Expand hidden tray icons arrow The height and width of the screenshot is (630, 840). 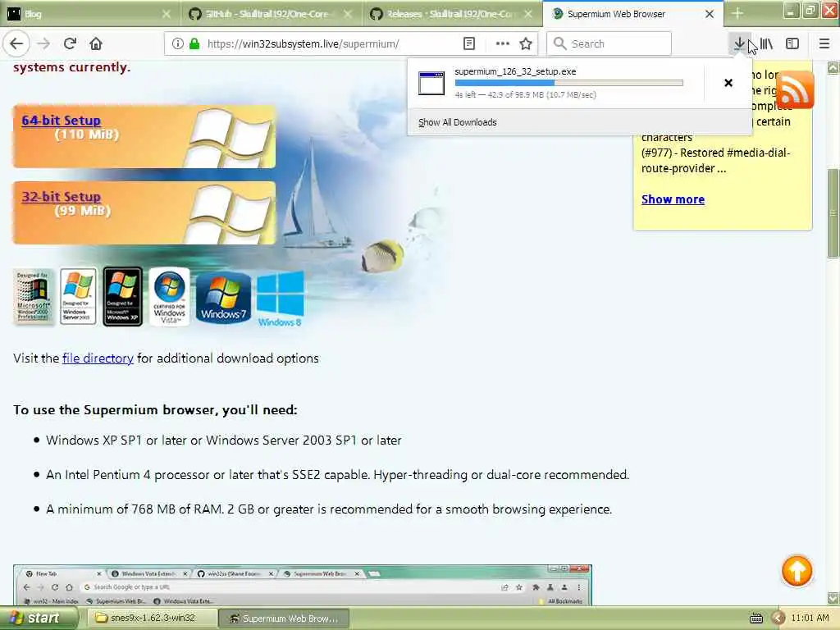778,619
